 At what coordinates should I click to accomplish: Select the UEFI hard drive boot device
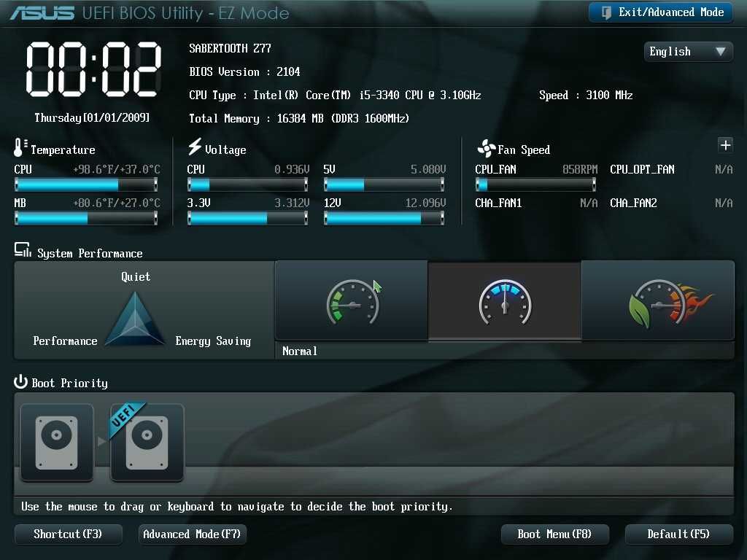click(147, 443)
